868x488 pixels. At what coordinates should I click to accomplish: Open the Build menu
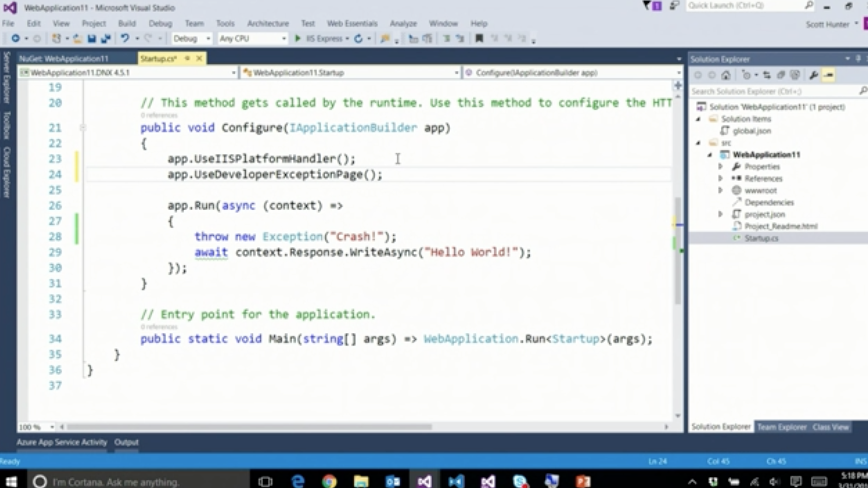pyautogui.click(x=127, y=24)
